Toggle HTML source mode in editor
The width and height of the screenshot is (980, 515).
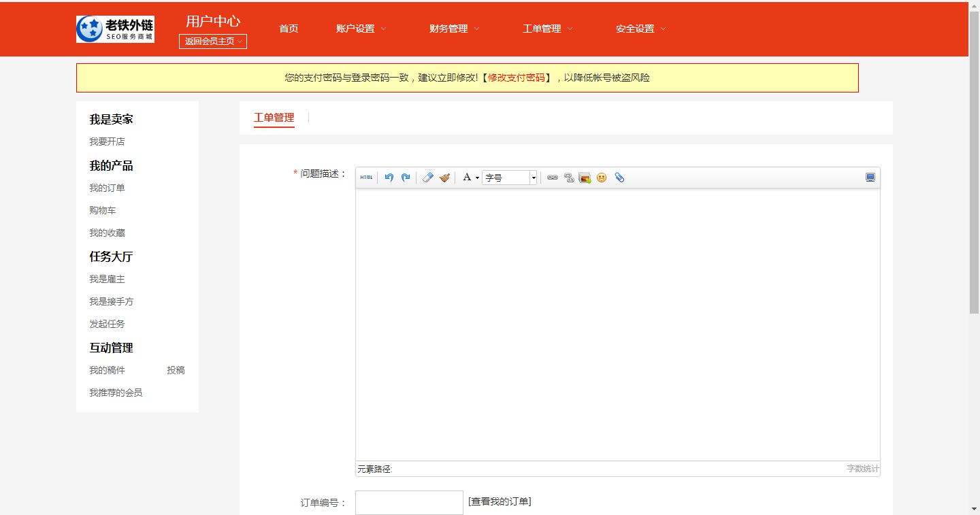pyautogui.click(x=366, y=178)
